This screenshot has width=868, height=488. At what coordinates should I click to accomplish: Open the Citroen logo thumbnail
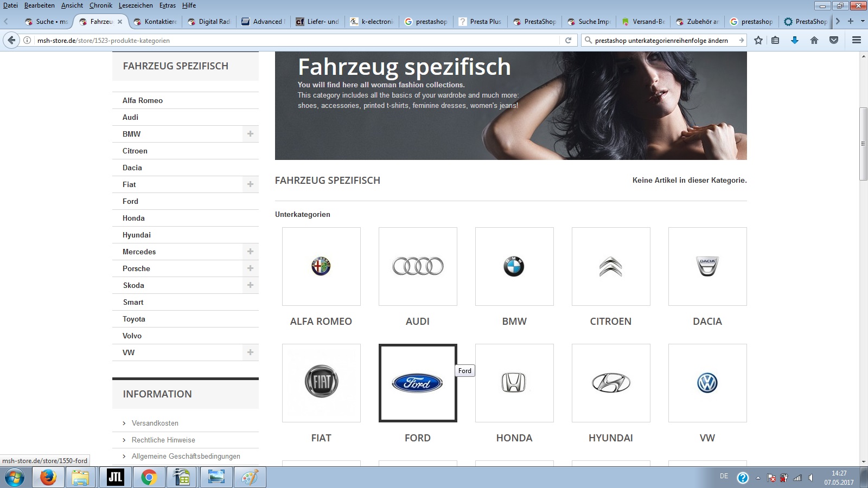[611, 266]
